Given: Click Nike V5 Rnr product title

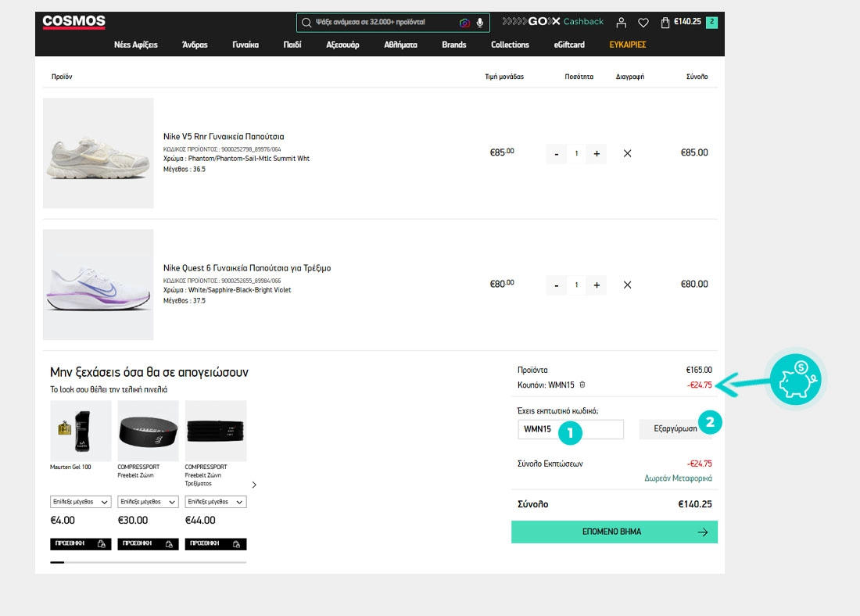Looking at the screenshot, I should click(224, 137).
